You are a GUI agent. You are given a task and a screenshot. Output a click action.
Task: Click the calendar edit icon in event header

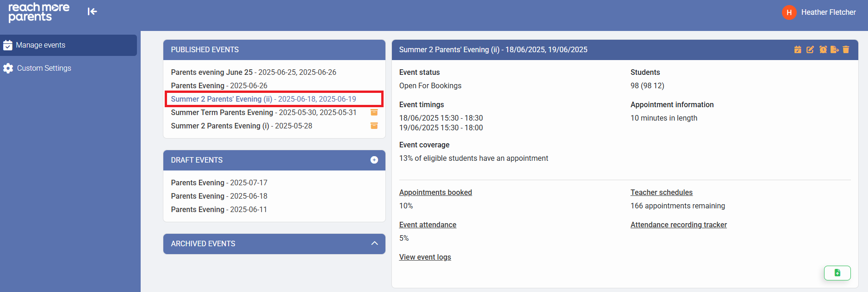[x=798, y=49]
